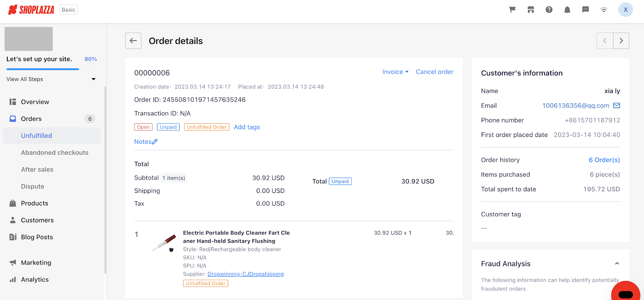
Task: Click Cancel order link
Action: pyautogui.click(x=435, y=72)
